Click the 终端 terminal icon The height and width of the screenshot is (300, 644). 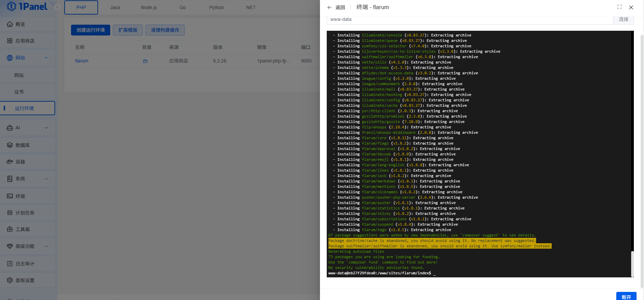click(10, 196)
